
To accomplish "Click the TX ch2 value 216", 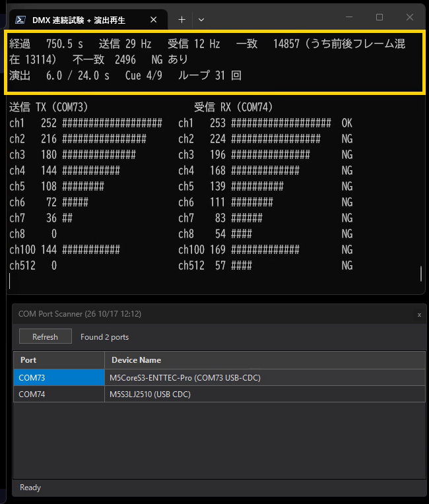I will (49, 139).
